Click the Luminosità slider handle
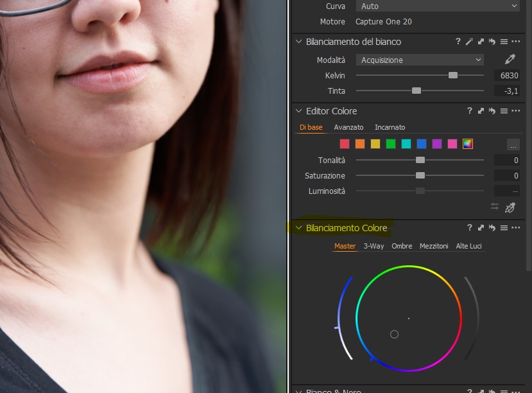This screenshot has height=393, width=532. click(420, 191)
